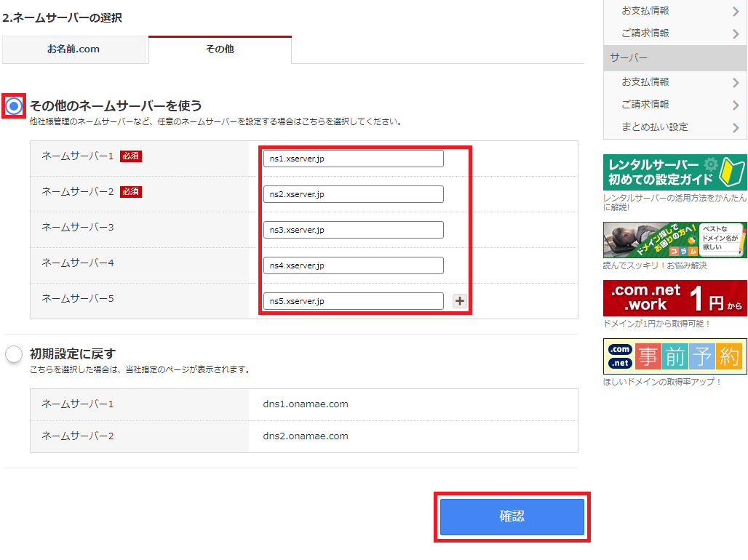Screen dimensions: 748x560
Task: Open the 事前予約 domain banner
Action: tap(675, 356)
